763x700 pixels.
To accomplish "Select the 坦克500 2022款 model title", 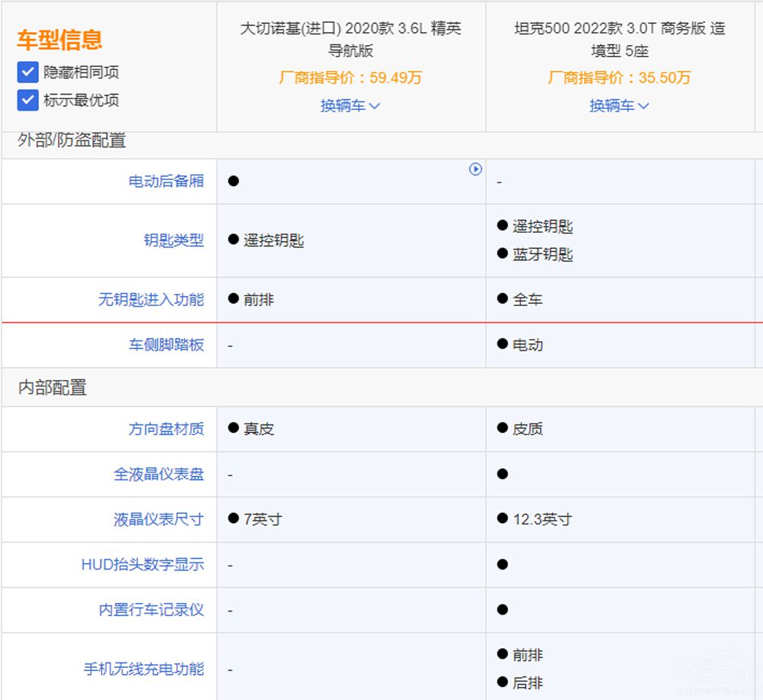I will (619, 36).
